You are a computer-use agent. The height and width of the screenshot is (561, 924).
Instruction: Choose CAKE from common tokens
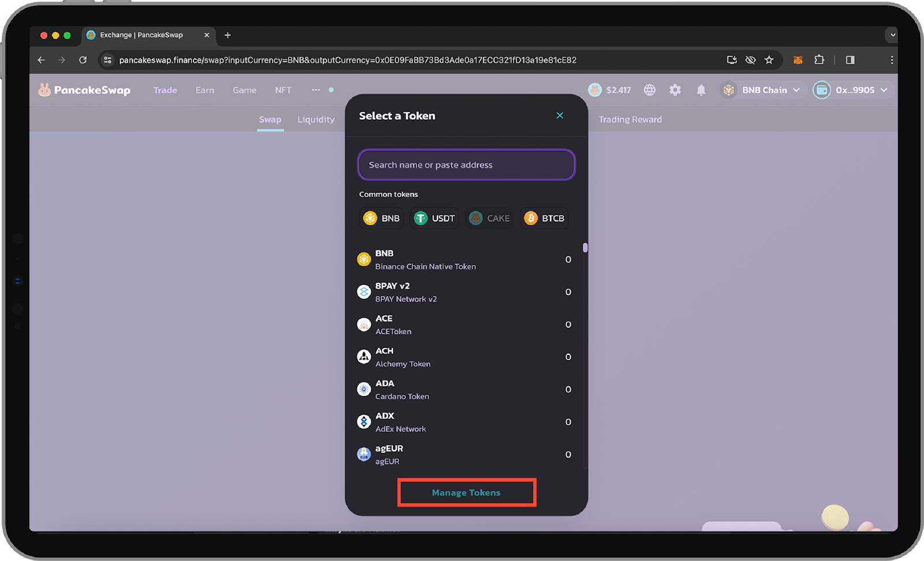490,218
